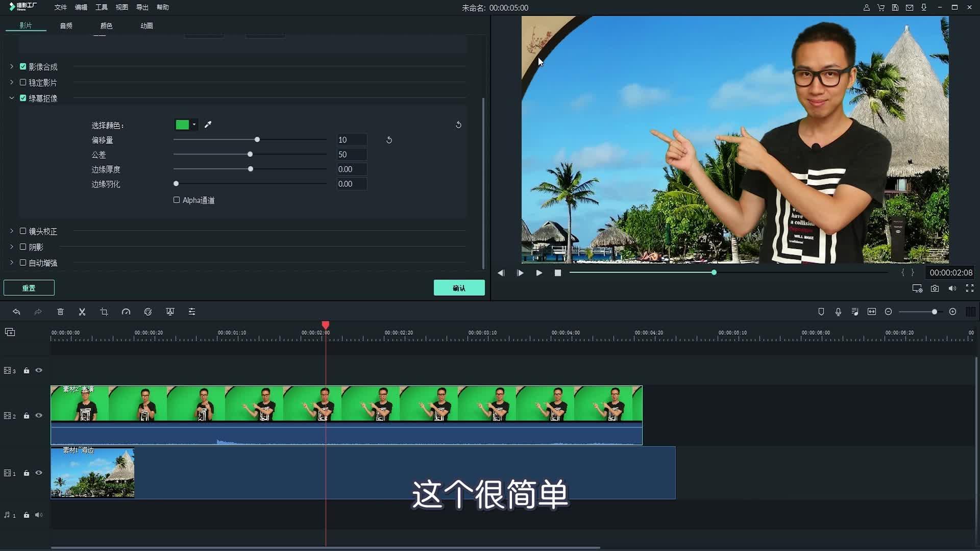Click the microphone voiceover record icon
The width and height of the screenshot is (980, 551).
pyautogui.click(x=838, y=312)
